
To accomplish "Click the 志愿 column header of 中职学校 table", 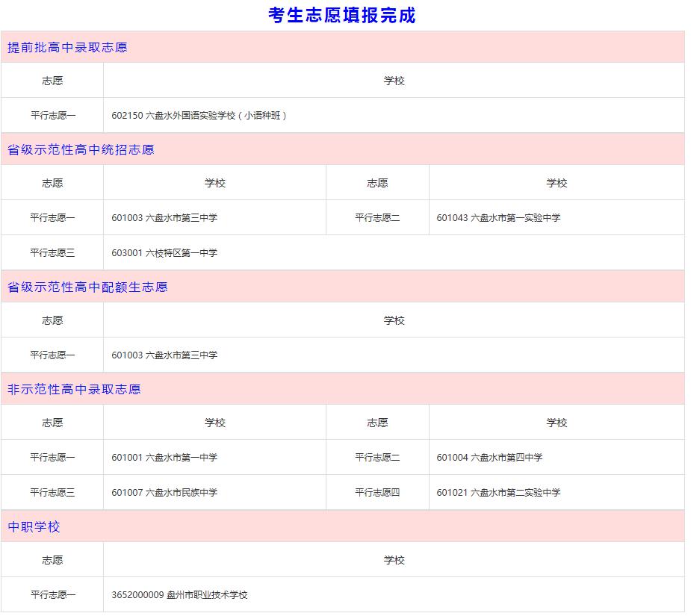I will coord(52,559).
